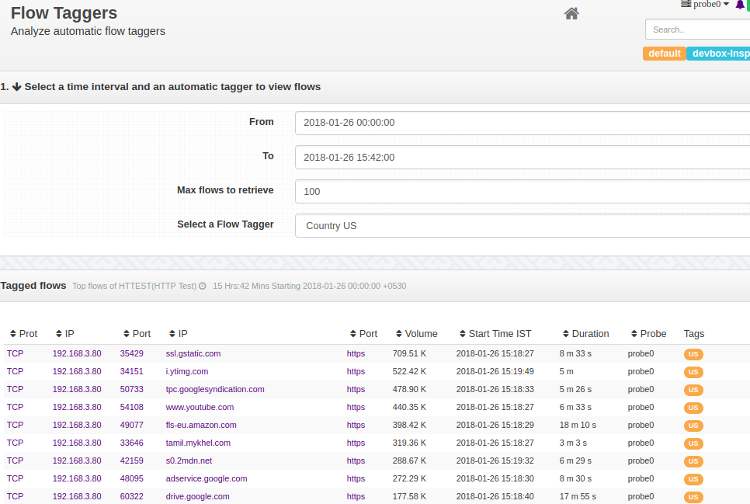This screenshot has width=750, height=504.
Task: Open port 60322 link
Action: pos(132,496)
